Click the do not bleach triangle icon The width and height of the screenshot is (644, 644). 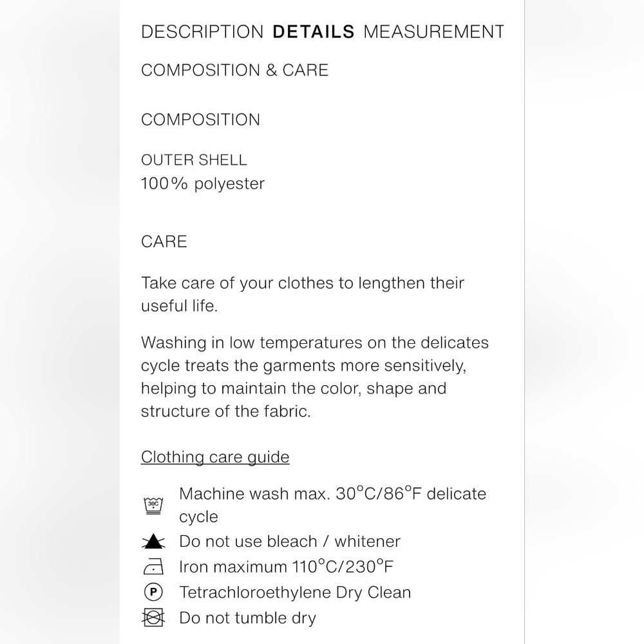(153, 542)
